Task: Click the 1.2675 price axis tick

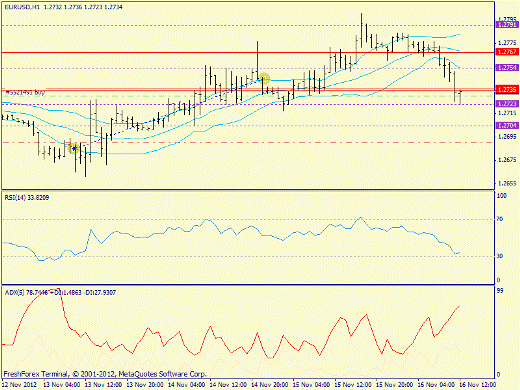Action: click(x=507, y=160)
